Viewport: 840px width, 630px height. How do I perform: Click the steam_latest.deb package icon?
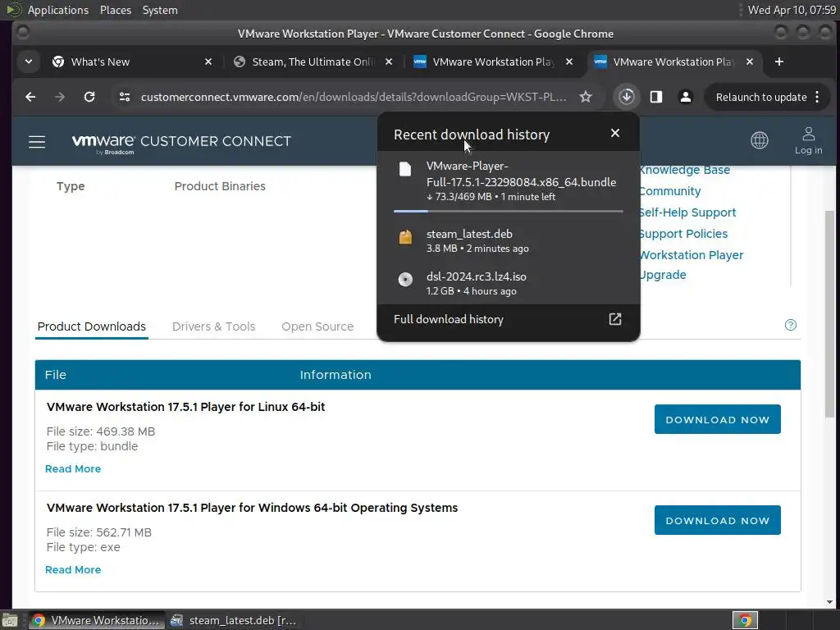pos(405,237)
